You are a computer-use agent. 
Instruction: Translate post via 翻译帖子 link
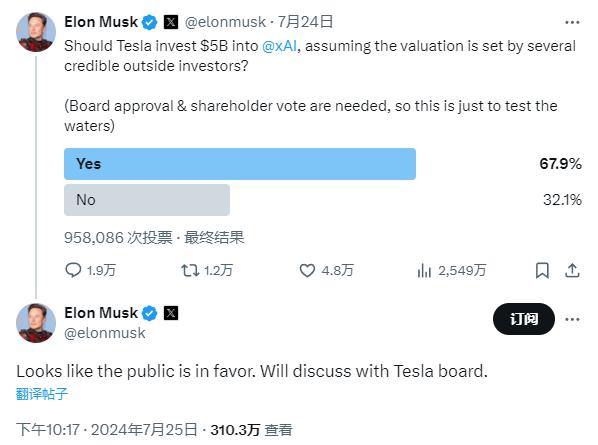42,394
